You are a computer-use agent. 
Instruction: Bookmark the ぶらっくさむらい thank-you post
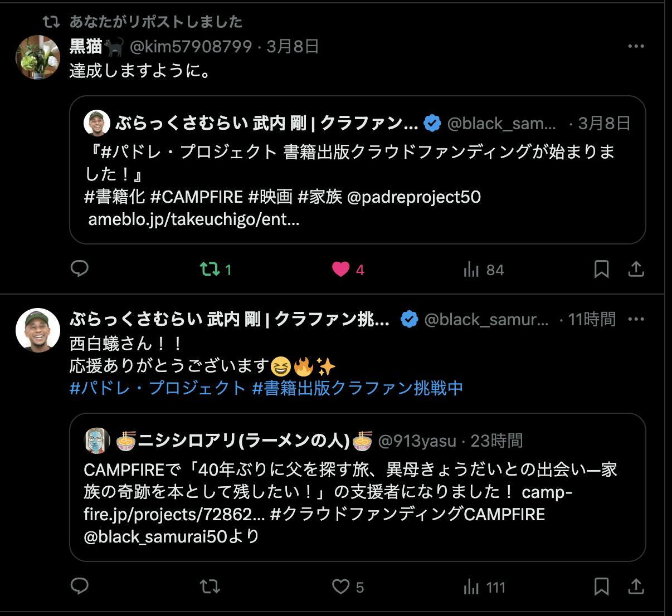[601, 586]
